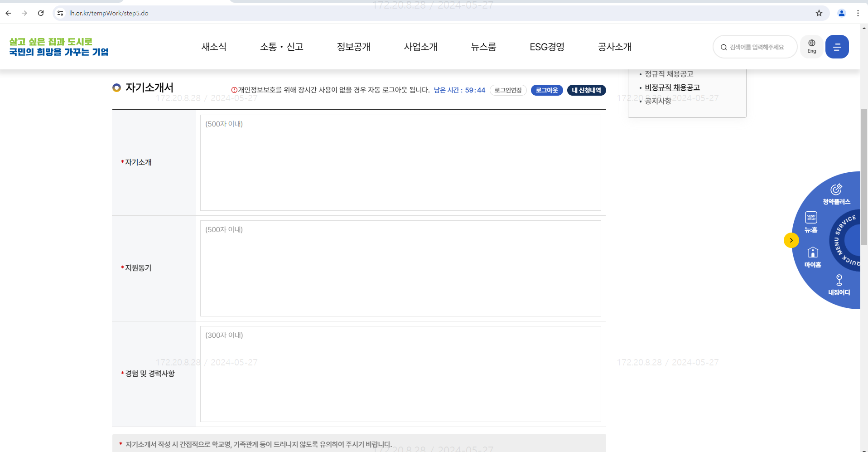Click 로그인연장 to extend login
This screenshot has width=868, height=452.
pos(508,90)
